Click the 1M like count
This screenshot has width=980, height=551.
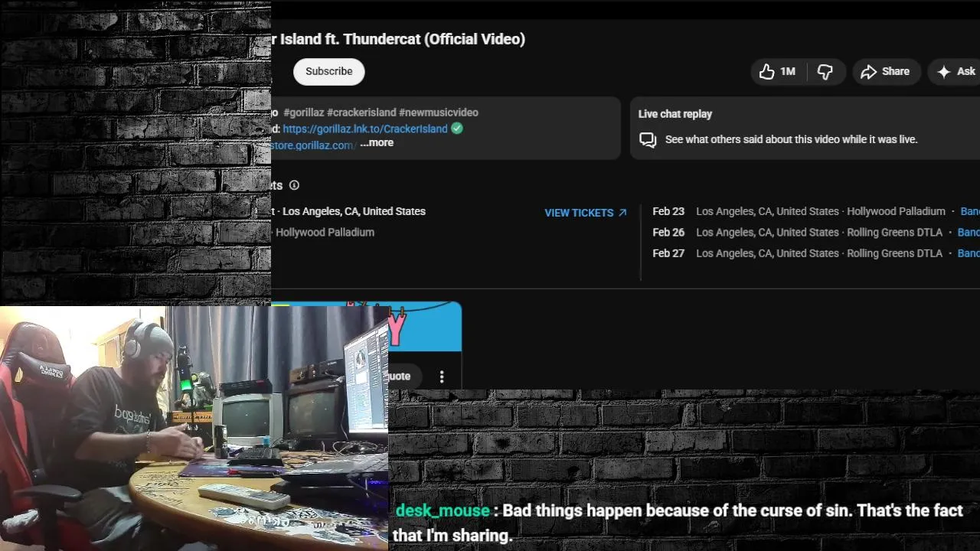click(788, 71)
